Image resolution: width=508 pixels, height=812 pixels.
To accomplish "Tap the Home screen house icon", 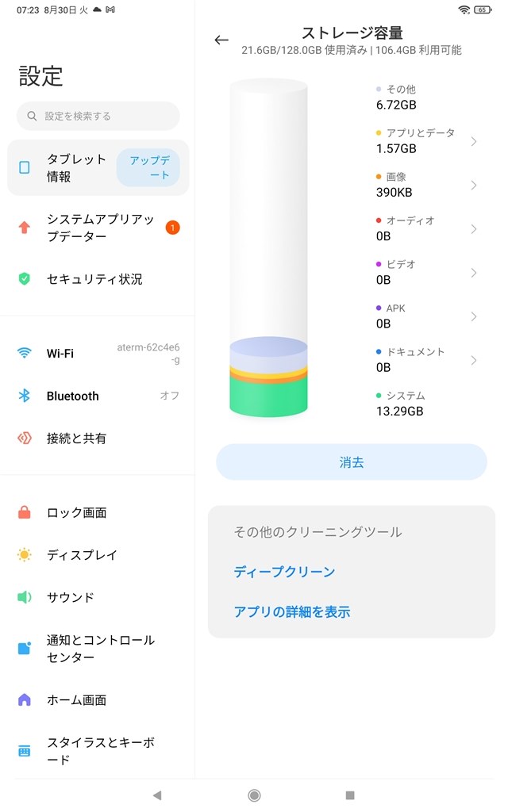I will [25, 700].
